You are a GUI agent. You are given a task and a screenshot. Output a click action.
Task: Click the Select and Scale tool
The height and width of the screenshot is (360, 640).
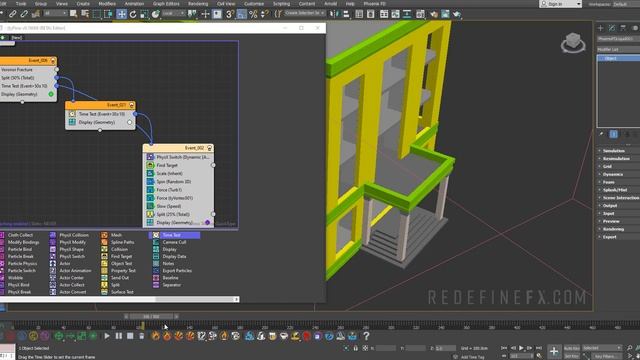point(144,14)
